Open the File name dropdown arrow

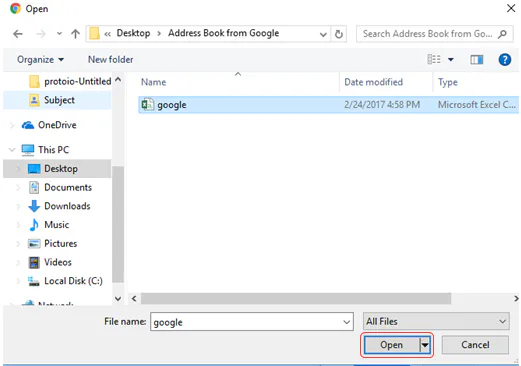[347, 322]
